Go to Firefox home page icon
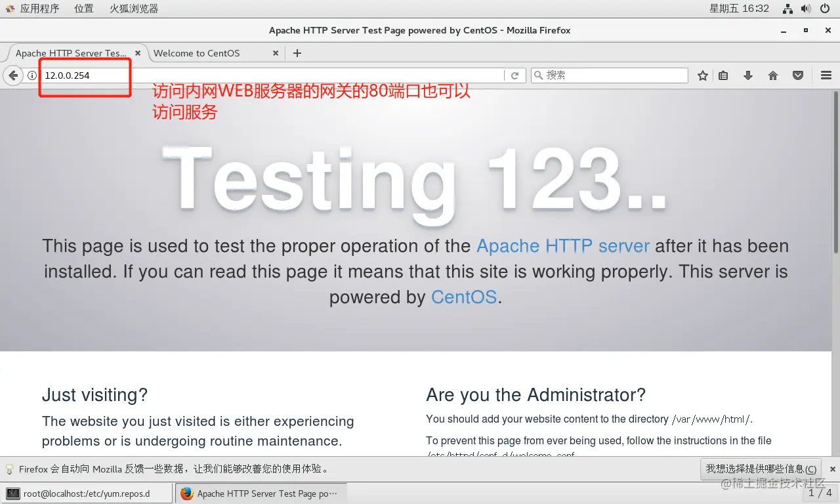This screenshot has height=504, width=840. 773,75
